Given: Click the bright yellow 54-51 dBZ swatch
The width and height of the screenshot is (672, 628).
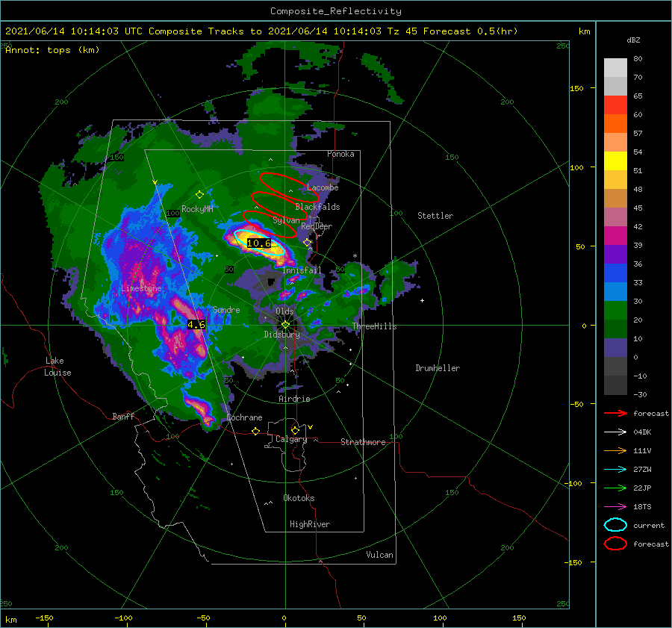Looking at the screenshot, I should 615,161.
